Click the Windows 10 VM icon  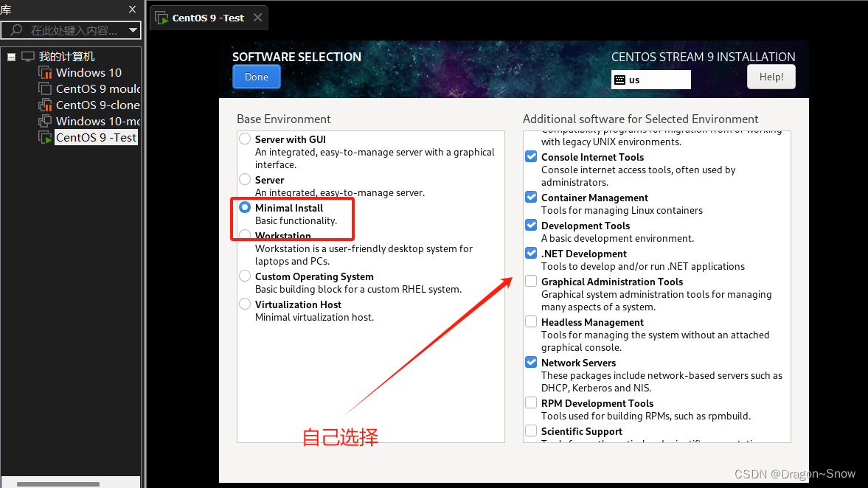click(45, 72)
